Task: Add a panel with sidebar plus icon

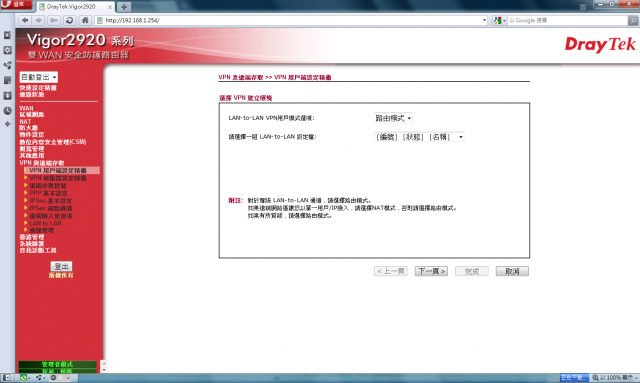Action: [x=7, y=124]
